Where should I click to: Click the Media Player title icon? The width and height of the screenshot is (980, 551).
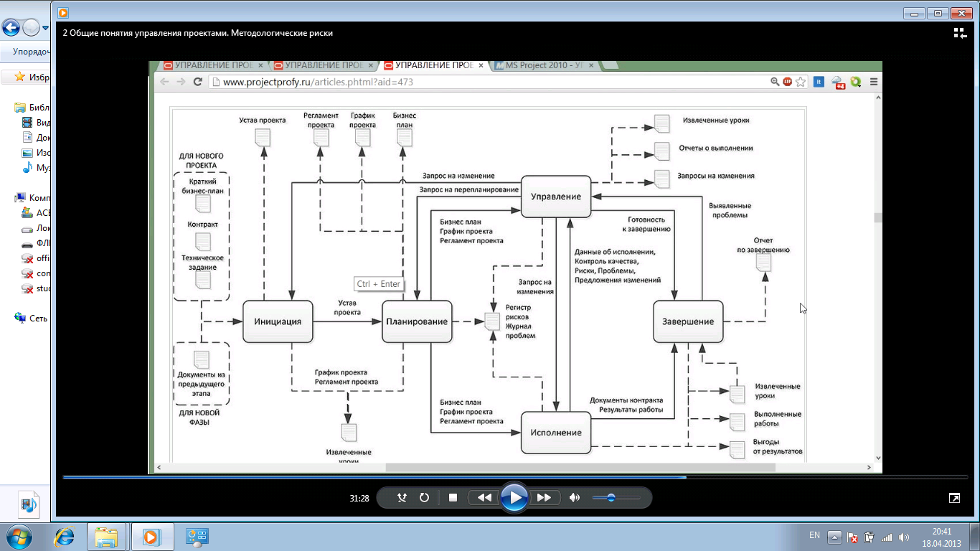pyautogui.click(x=63, y=12)
